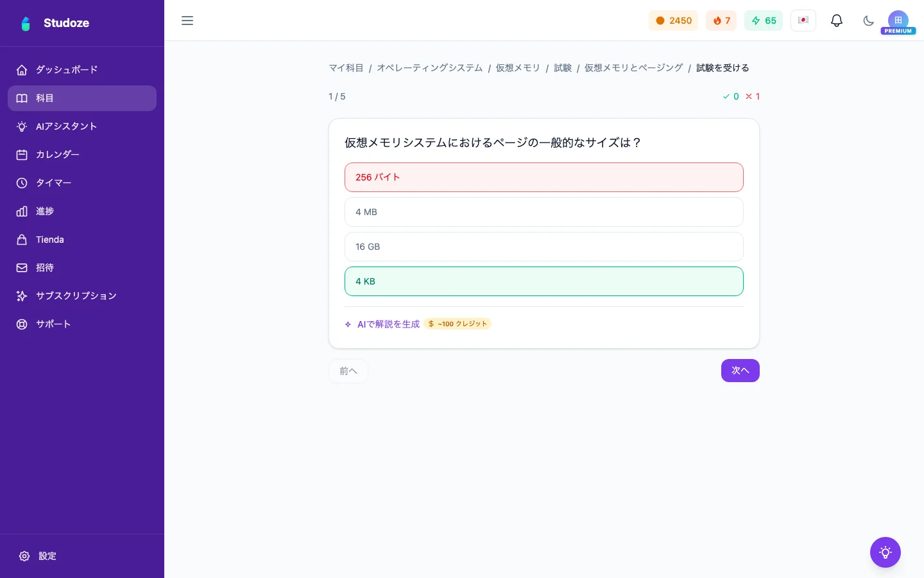Open 設定 at sidebar bottom
Image resolution: width=924 pixels, height=578 pixels.
82,556
